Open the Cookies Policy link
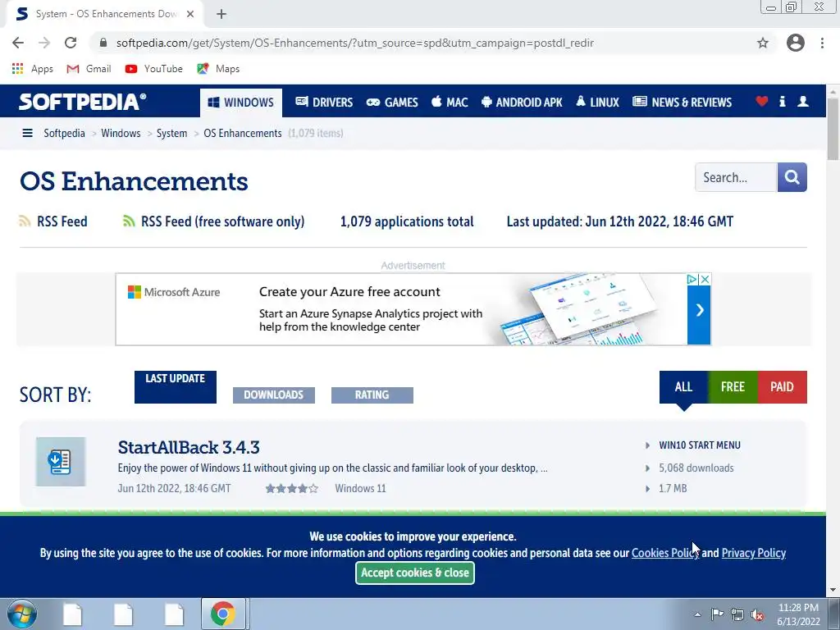Image resolution: width=840 pixels, height=630 pixels. pos(665,553)
